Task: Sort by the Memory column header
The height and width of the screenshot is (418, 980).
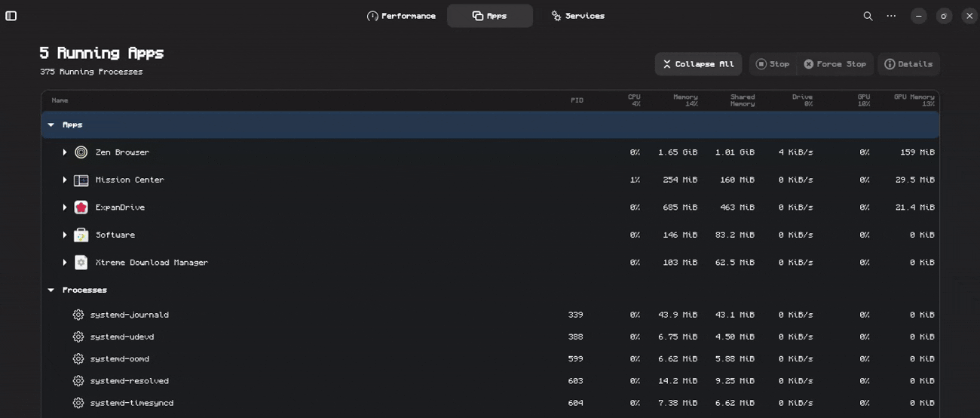Action: [684, 100]
